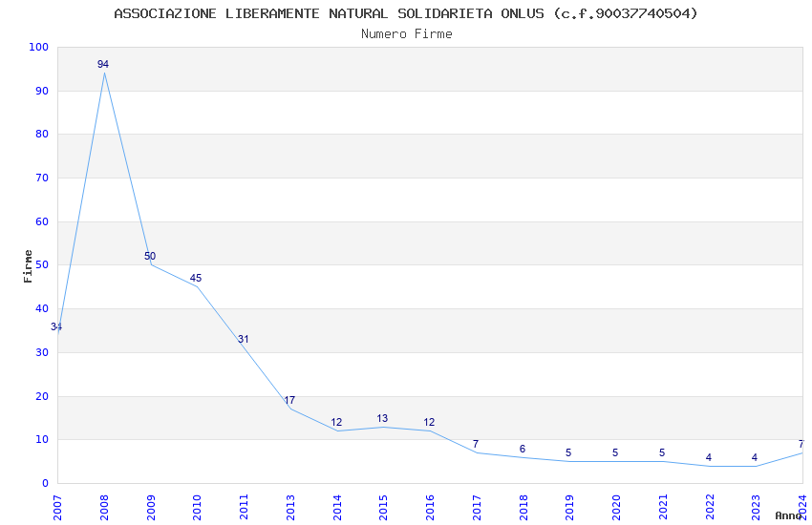Select the 17 data label for 2013

click(x=289, y=400)
